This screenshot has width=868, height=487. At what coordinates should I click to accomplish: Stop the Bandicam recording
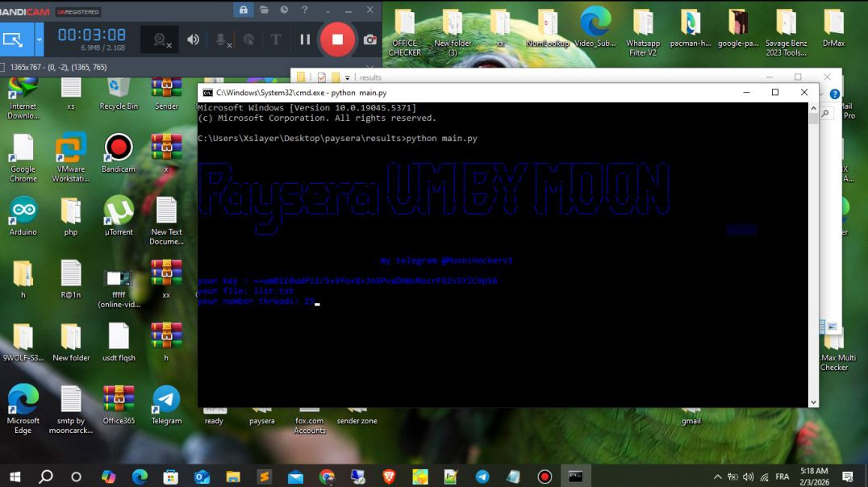tap(336, 38)
